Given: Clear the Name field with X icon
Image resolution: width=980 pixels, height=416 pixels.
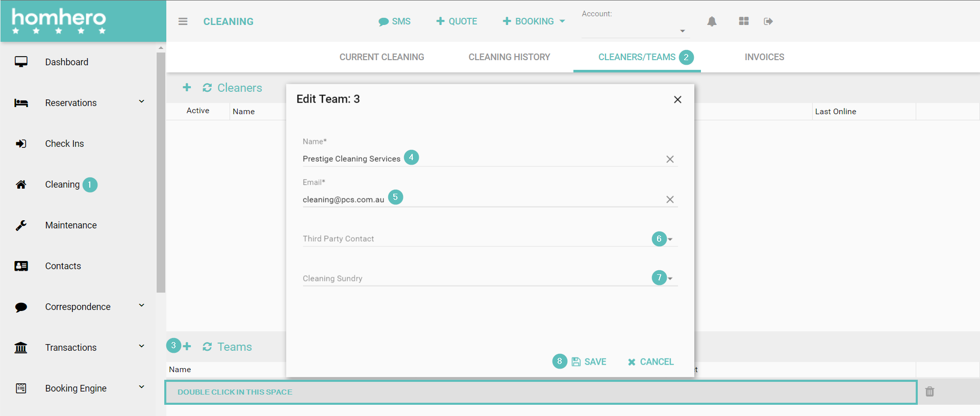Looking at the screenshot, I should [670, 159].
